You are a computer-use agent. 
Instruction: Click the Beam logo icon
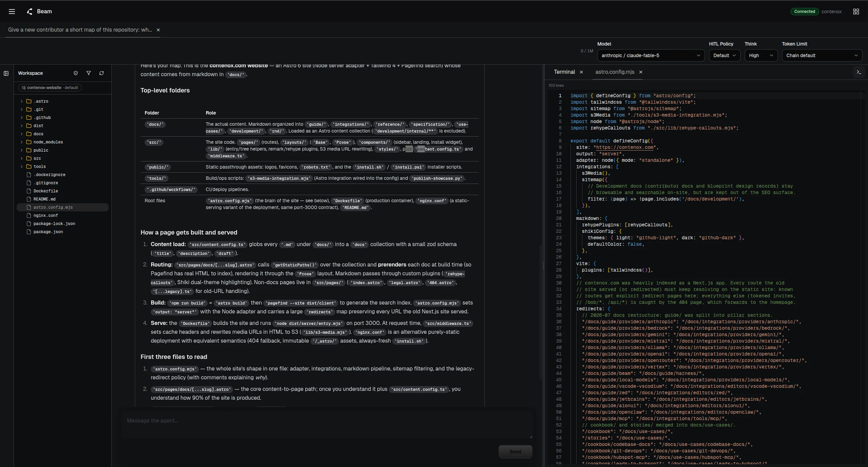30,12
